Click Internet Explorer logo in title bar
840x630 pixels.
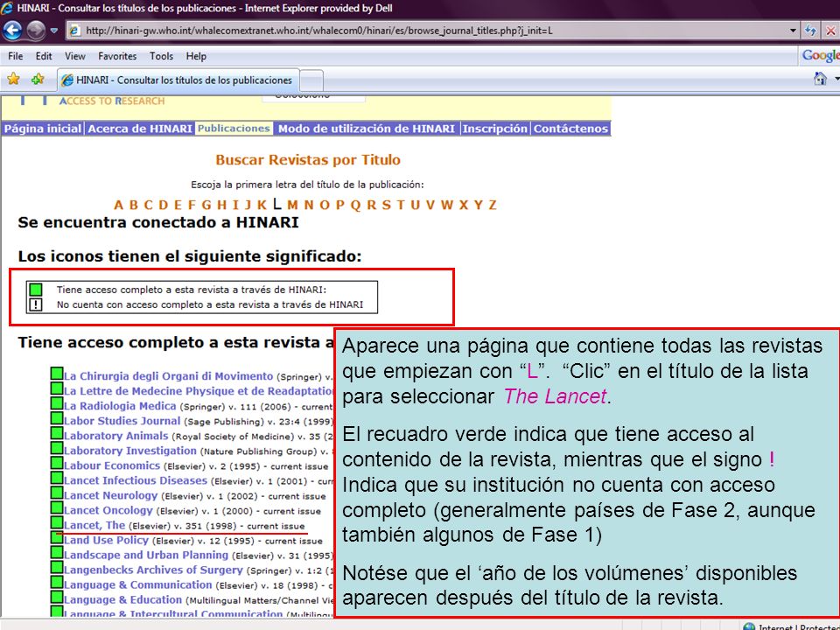[8, 8]
